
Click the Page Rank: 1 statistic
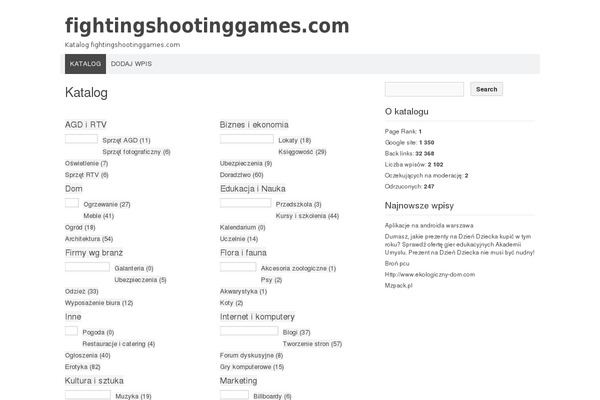(x=403, y=131)
